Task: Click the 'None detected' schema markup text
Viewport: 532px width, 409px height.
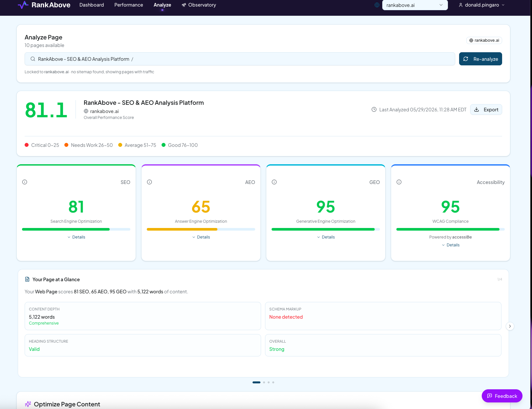Action: 286,317
